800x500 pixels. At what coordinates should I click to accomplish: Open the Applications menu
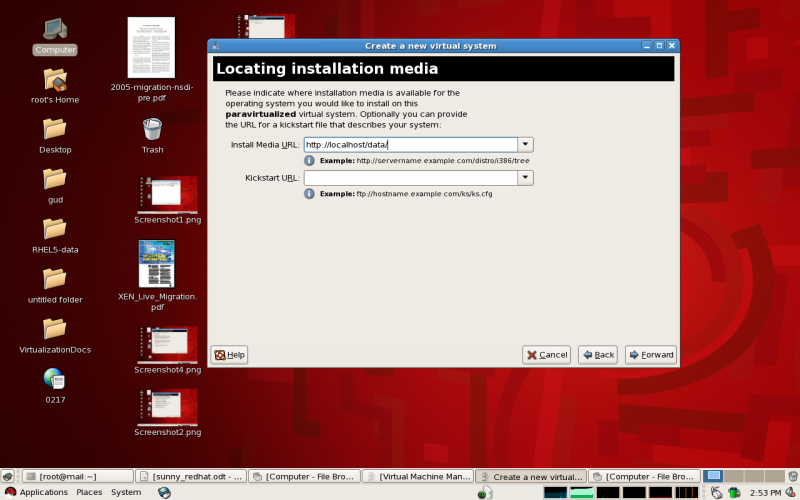pyautogui.click(x=36, y=492)
